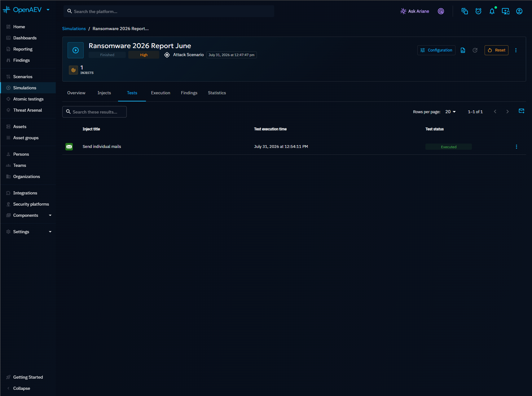
Task: Open three-dot menu for Send individual mails row
Action: (516, 147)
